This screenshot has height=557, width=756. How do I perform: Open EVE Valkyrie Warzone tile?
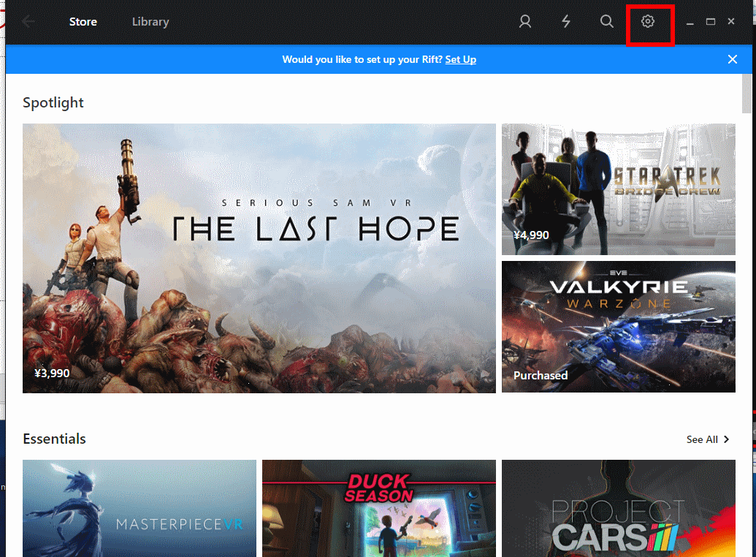point(619,327)
